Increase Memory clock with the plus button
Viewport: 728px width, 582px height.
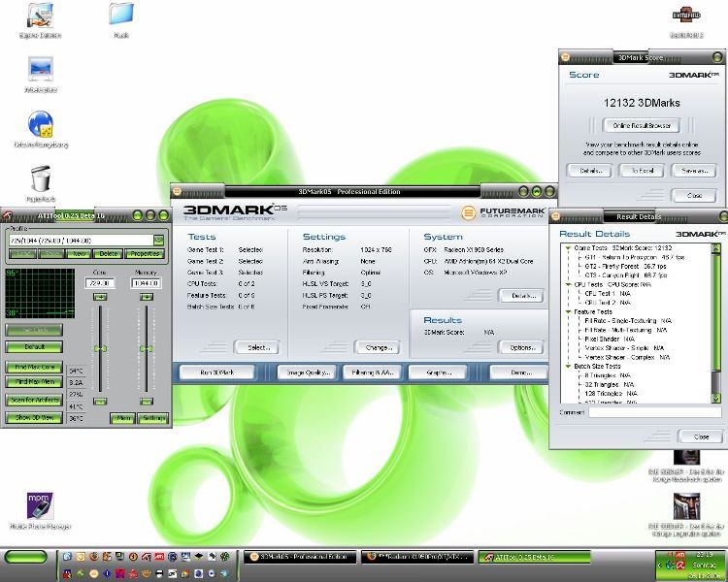[x=147, y=297]
